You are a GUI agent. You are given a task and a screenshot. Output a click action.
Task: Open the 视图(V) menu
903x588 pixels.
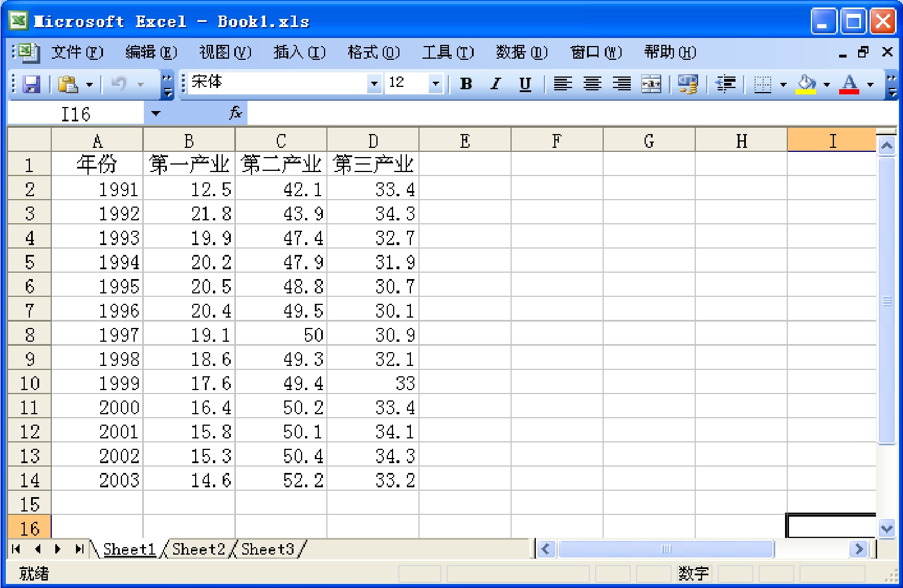(226, 52)
